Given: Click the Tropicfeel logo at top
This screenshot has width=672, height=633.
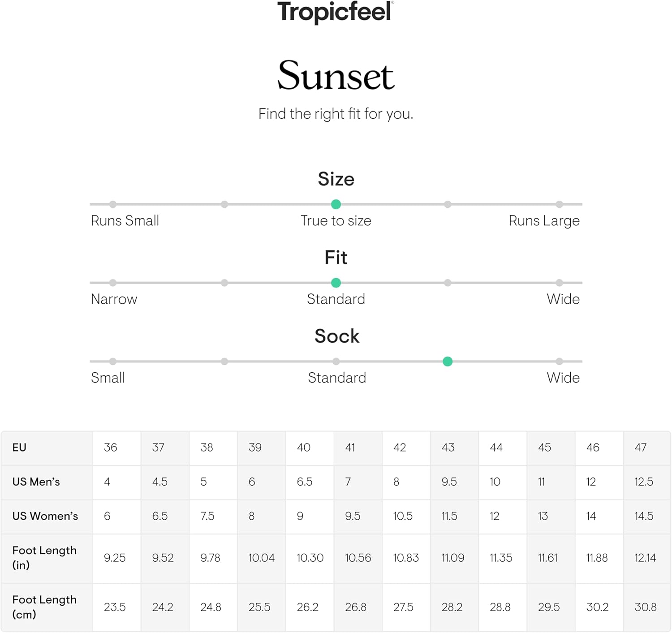Looking at the screenshot, I should coord(336,12).
